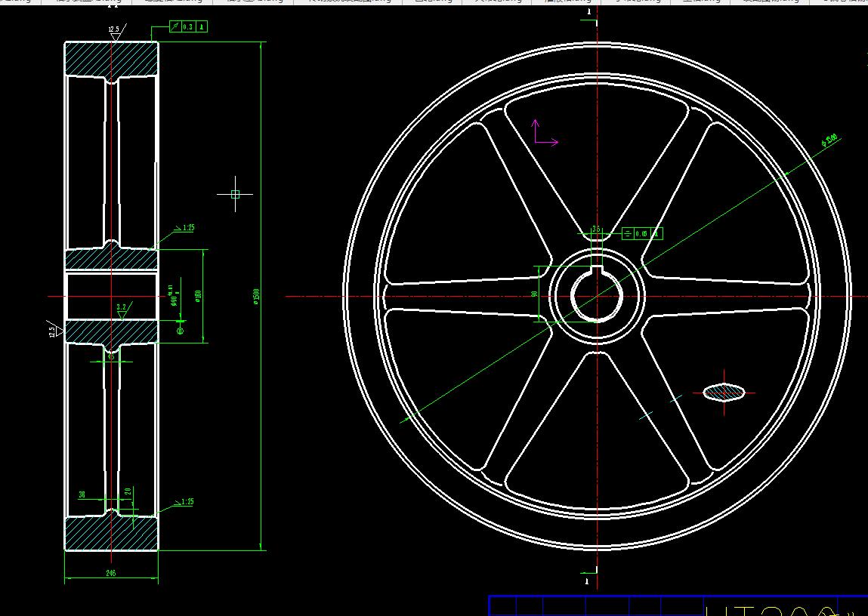Select the ø90 bore dimension with tolerance
The height and width of the screenshot is (616, 868).
[173, 296]
